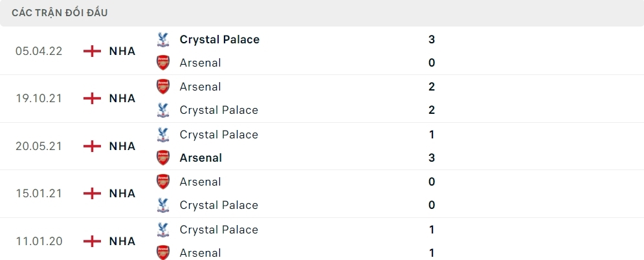The height and width of the screenshot is (260, 644).
Task: Click Crystal Palace crest in 11.01.20 match
Action: [163, 230]
